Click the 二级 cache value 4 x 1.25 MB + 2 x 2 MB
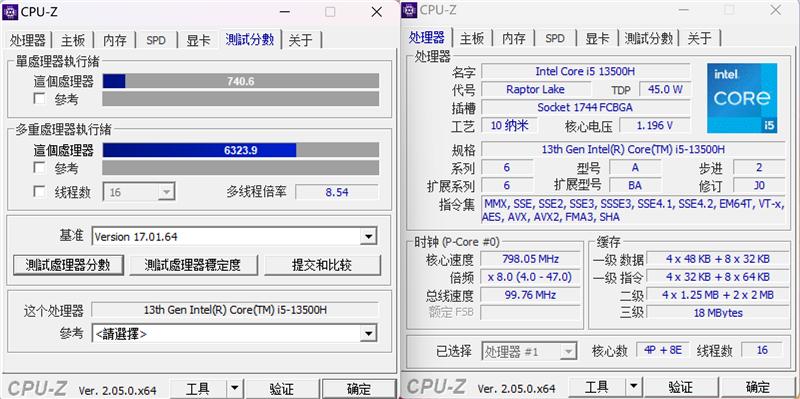 coord(718,294)
